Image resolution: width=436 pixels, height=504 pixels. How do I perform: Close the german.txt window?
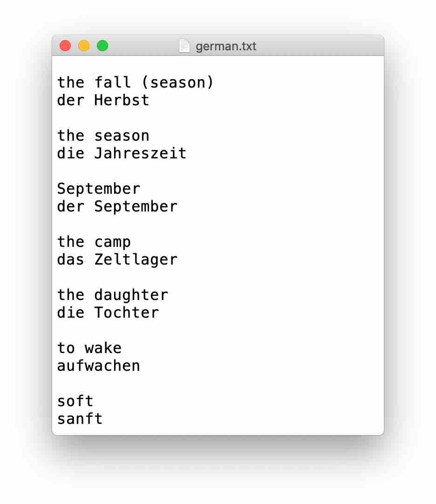coord(65,46)
